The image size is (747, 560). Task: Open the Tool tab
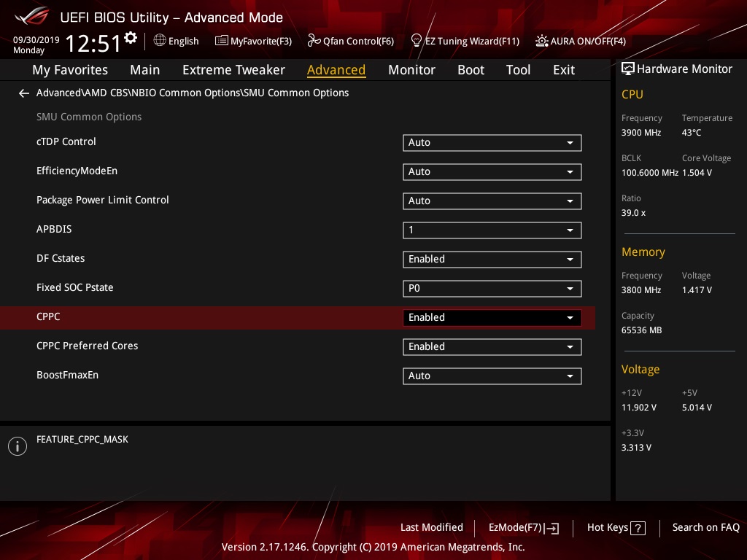518,70
